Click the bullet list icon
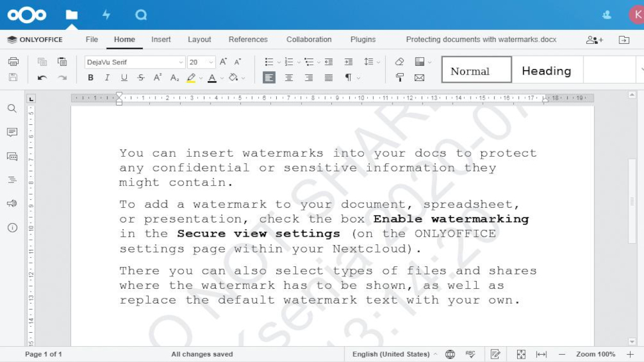 point(269,62)
